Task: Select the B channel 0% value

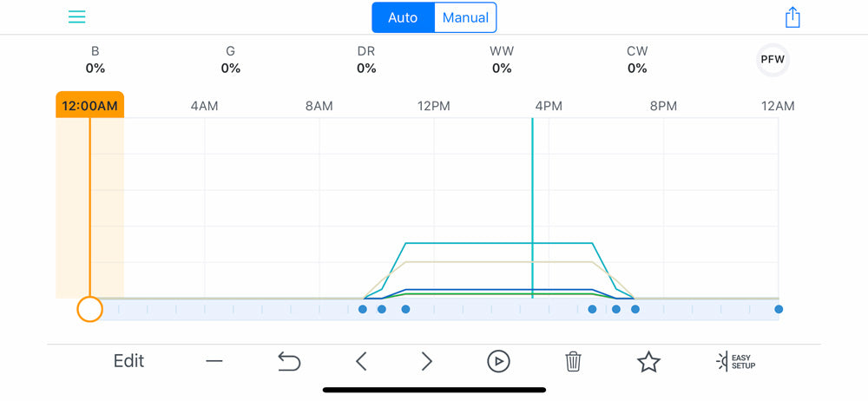Action: pyautogui.click(x=95, y=68)
